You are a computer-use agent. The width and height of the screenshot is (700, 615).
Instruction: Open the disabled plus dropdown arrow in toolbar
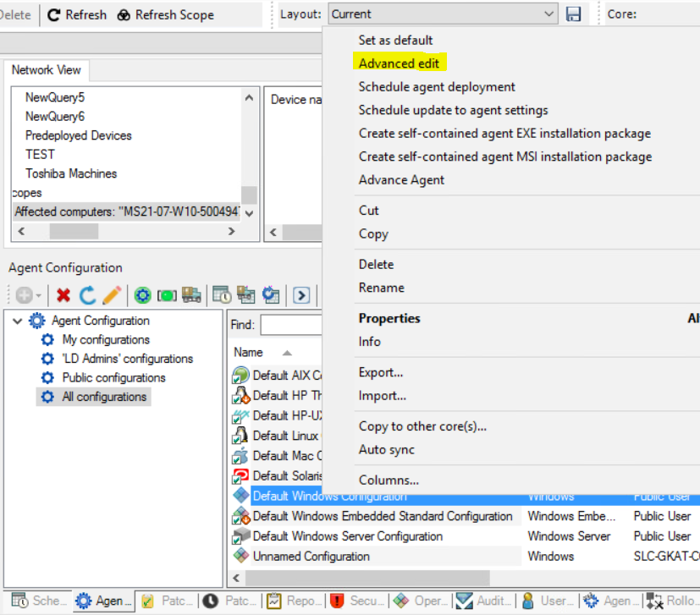click(x=38, y=296)
